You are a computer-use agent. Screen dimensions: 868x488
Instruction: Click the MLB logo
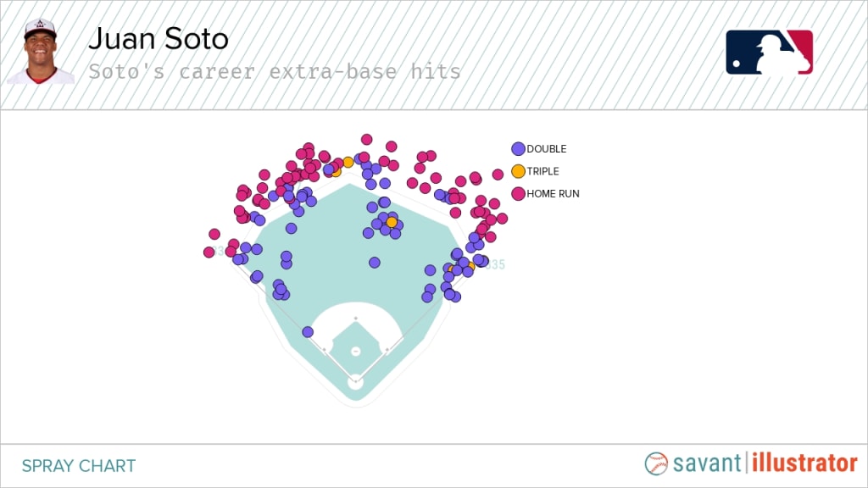[769, 53]
